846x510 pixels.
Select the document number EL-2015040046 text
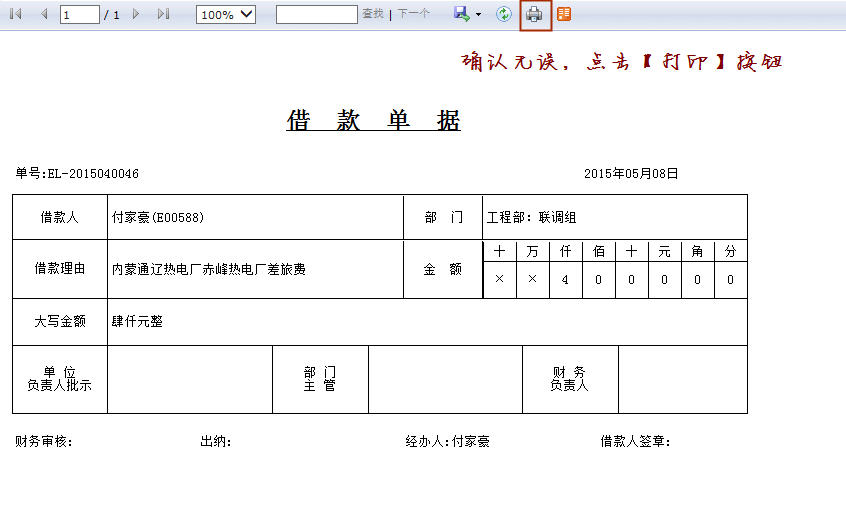tap(93, 173)
